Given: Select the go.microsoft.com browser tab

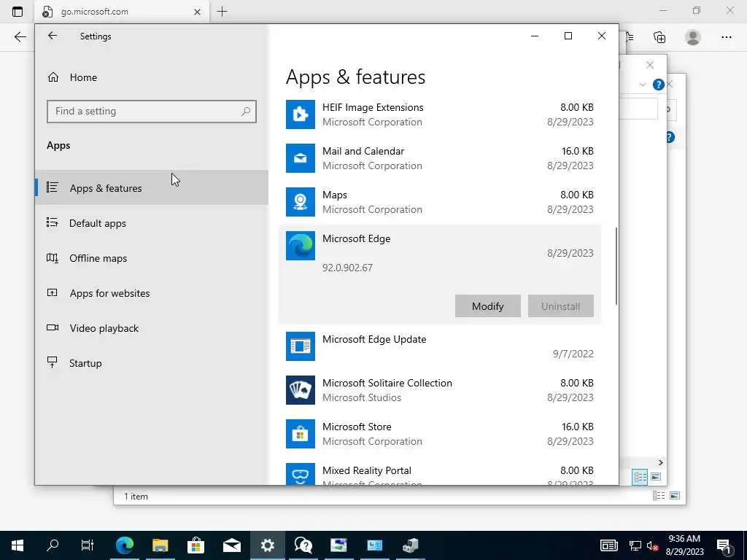Looking at the screenshot, I should tap(122, 12).
